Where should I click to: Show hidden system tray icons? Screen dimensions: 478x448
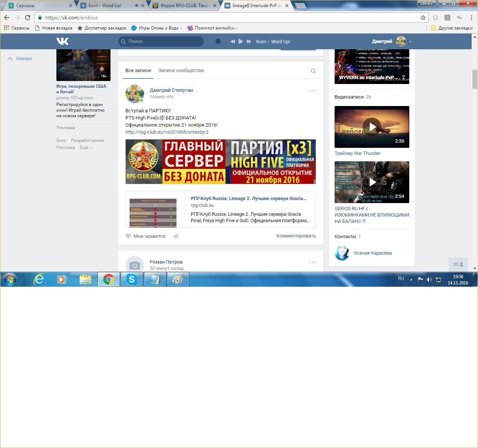pyautogui.click(x=412, y=279)
